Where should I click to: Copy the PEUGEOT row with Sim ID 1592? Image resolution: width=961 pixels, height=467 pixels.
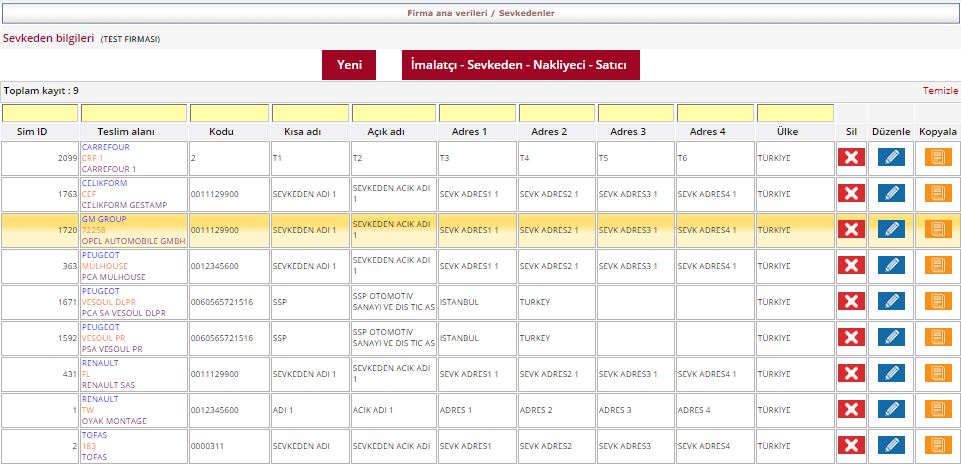(x=938, y=337)
